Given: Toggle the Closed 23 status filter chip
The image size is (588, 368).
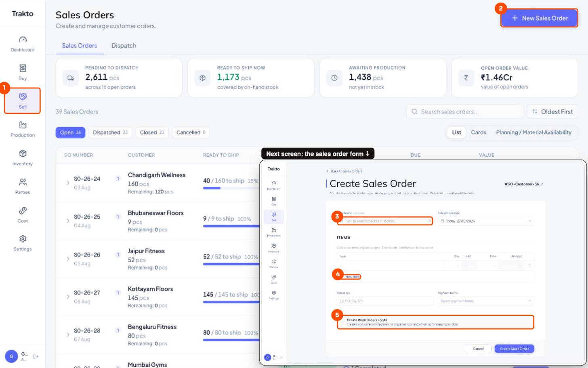Looking at the screenshot, I should pos(152,132).
